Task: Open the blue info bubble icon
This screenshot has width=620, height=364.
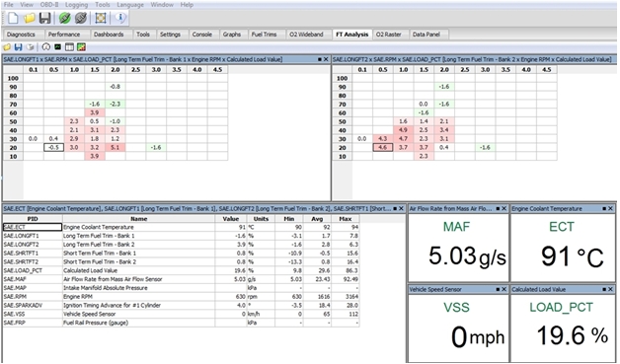Action: coord(120,18)
